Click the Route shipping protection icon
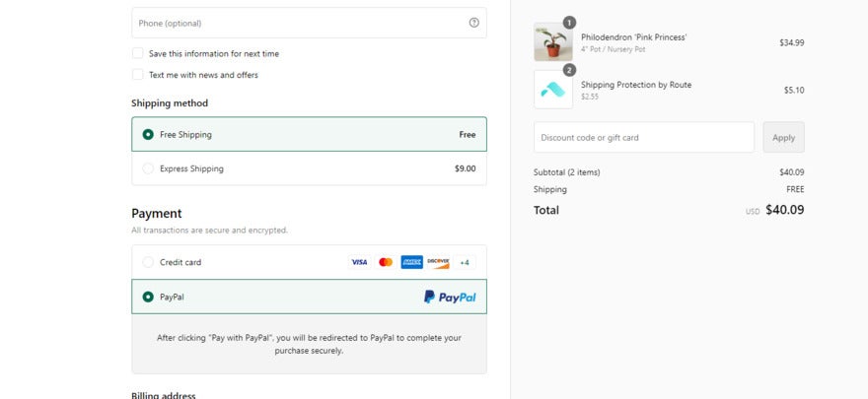The height and width of the screenshot is (399, 868). (552, 90)
